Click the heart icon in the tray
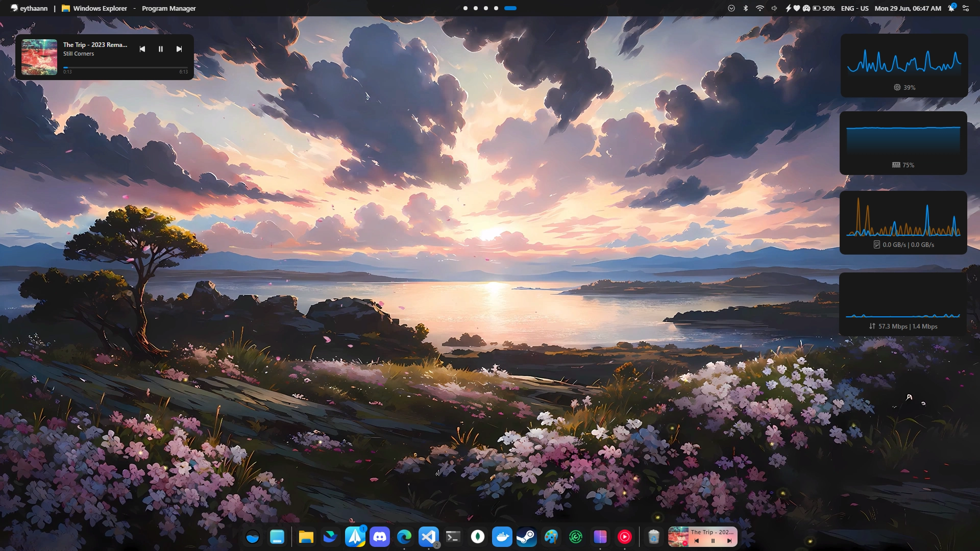 coord(797,8)
